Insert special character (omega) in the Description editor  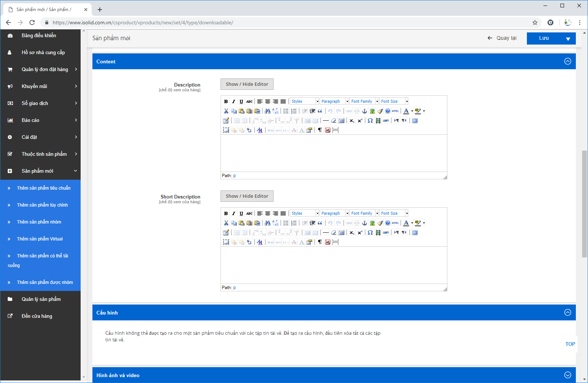(x=370, y=120)
